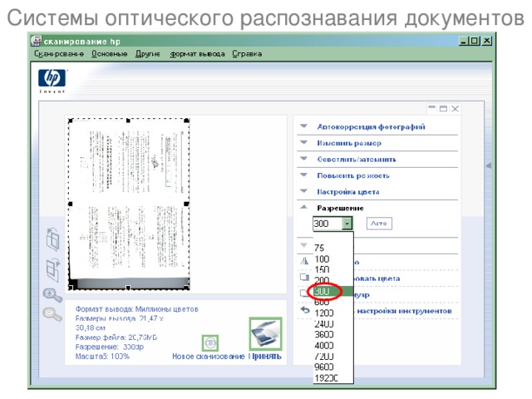Maximize the inner tools panel
This screenshot has height=399, width=532.
coord(443,108)
